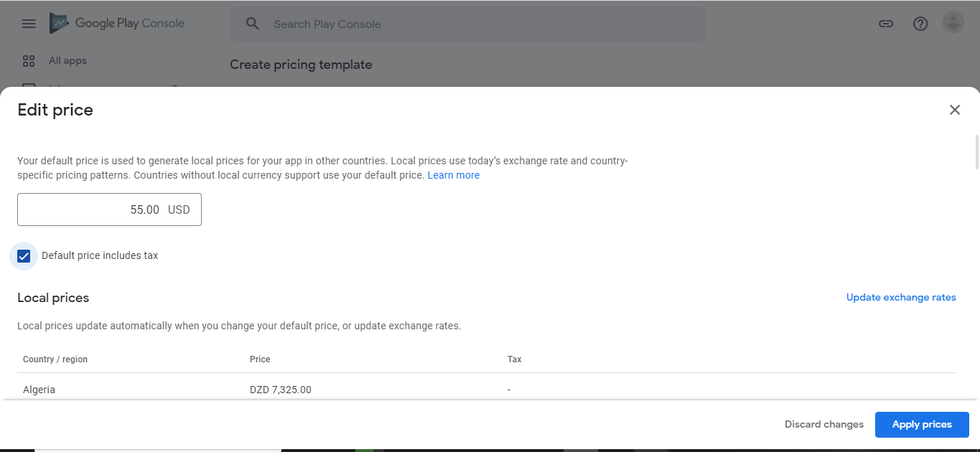
Task: Click the dialog's vertical scrollbar
Action: (976, 152)
